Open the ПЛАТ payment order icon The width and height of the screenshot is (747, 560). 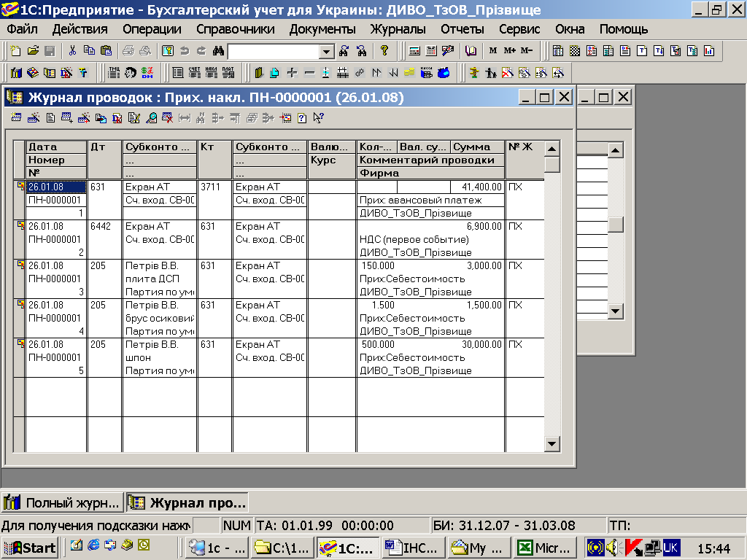[228, 72]
